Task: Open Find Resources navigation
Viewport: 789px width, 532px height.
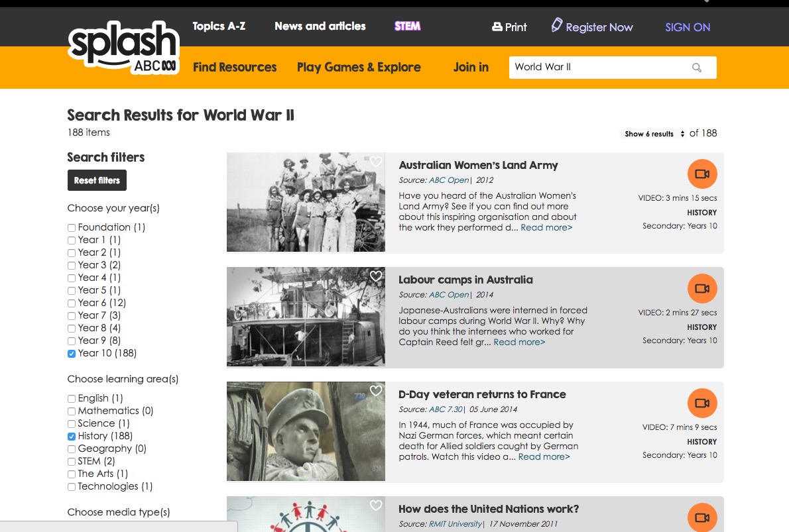Action: point(235,68)
